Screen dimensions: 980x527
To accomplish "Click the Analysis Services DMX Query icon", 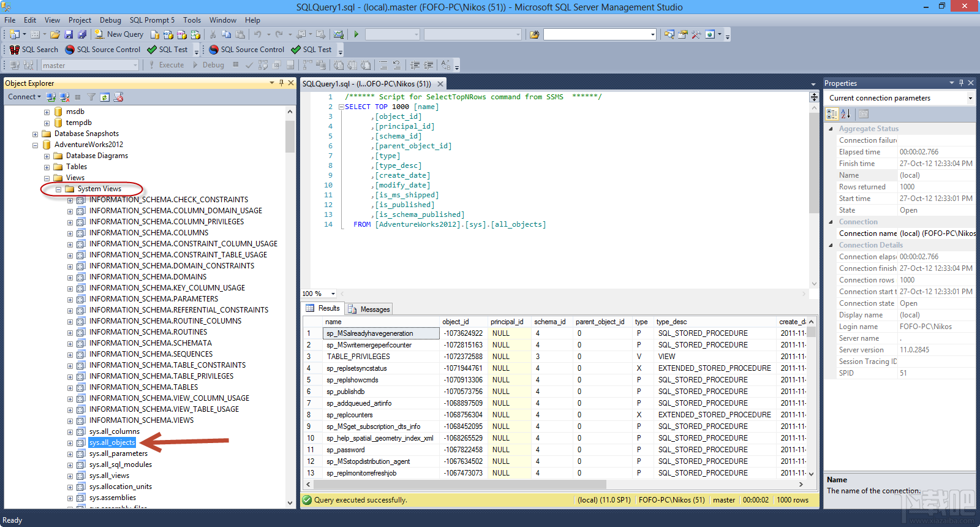I will coord(182,34).
